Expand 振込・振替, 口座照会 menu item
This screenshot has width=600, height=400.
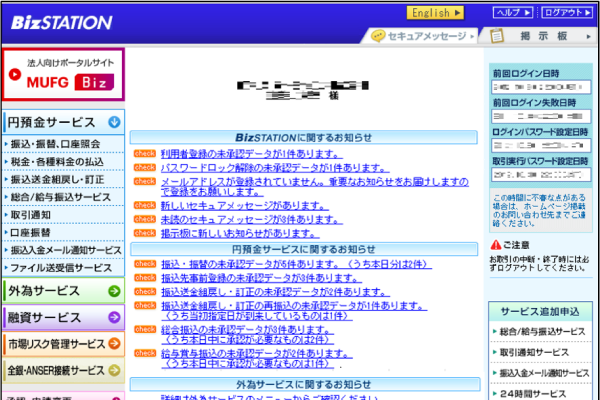(x=58, y=145)
